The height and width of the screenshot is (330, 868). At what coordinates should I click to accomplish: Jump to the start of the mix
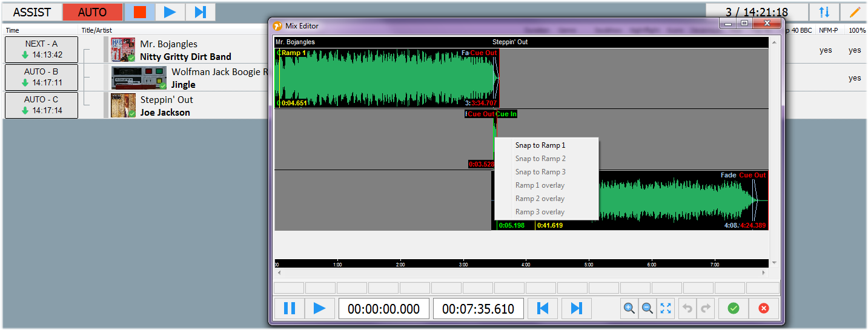[x=543, y=309]
